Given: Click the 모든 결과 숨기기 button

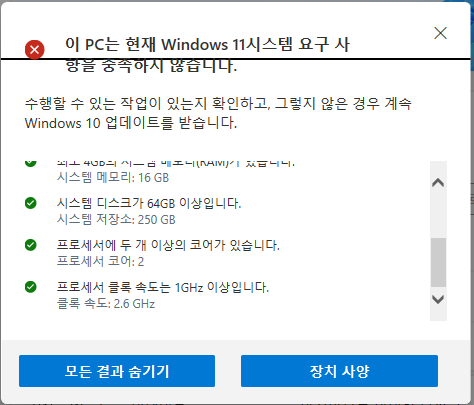Looking at the screenshot, I should 117,371.
